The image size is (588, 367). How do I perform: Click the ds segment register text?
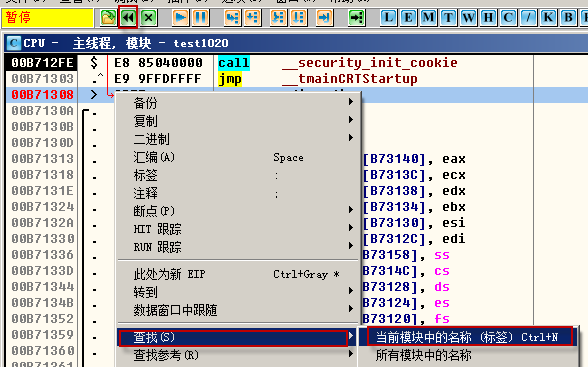[442, 287]
